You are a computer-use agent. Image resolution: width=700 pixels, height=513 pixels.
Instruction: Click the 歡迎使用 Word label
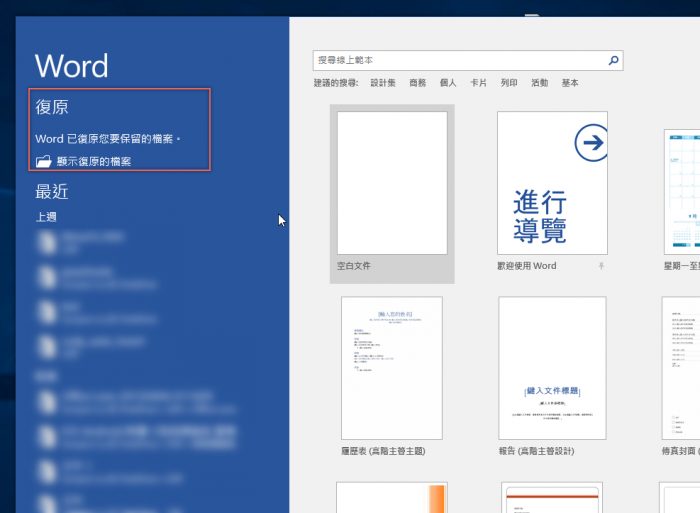click(x=527, y=266)
